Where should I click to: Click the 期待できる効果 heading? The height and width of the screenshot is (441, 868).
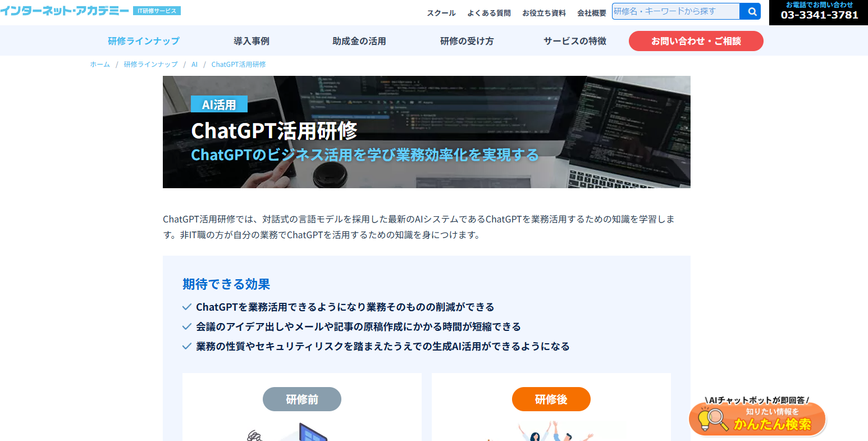(x=226, y=284)
